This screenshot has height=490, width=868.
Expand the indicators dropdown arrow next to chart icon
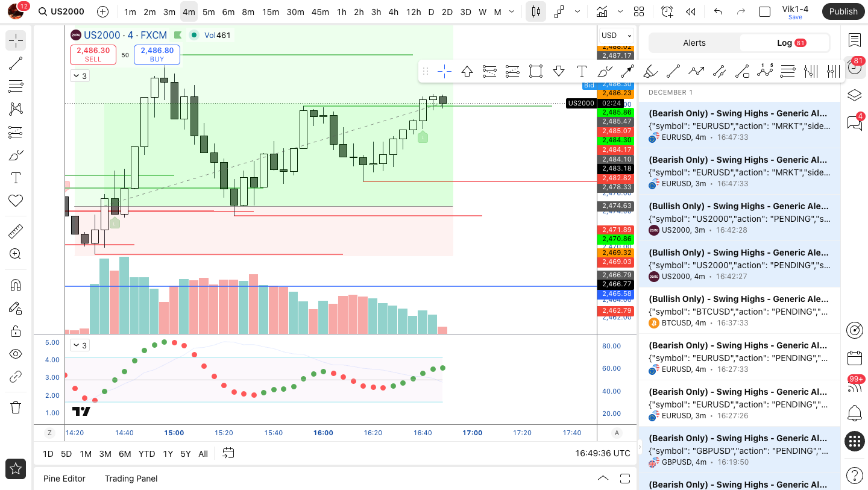pos(620,11)
